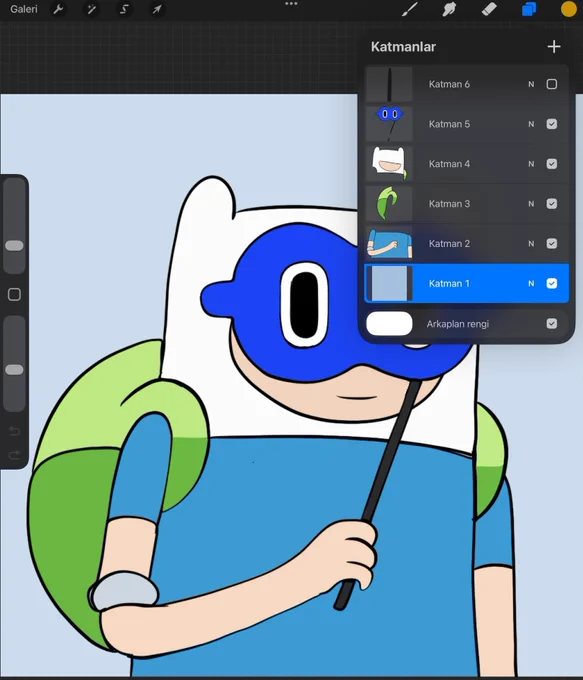Hide layer Katman 2
This screenshot has height=680, width=583.
(x=552, y=244)
